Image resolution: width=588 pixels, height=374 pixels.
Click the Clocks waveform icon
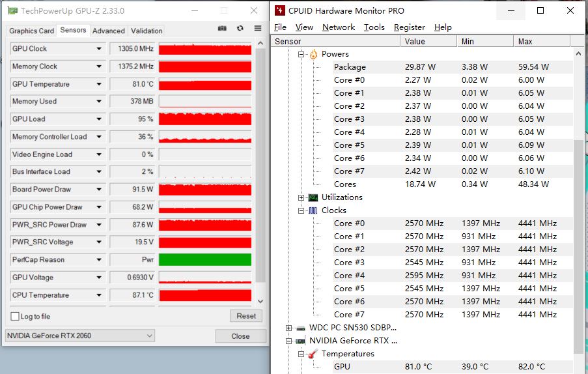coord(313,211)
